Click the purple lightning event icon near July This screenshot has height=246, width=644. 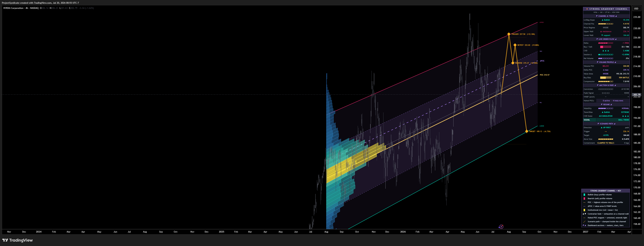pos(501,227)
